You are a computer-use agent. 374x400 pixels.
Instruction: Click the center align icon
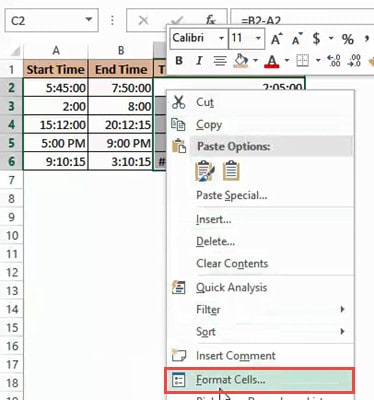coord(220,61)
